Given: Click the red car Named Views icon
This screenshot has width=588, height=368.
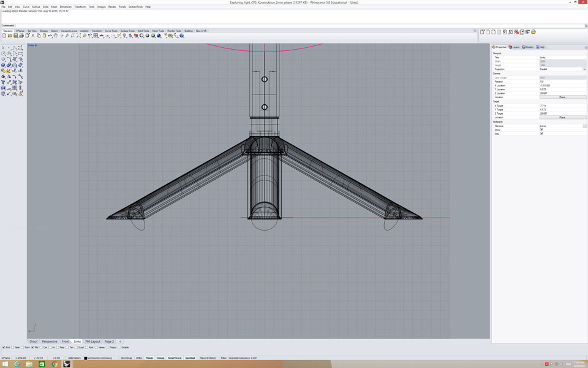Looking at the screenshot, I should click(x=101, y=36).
